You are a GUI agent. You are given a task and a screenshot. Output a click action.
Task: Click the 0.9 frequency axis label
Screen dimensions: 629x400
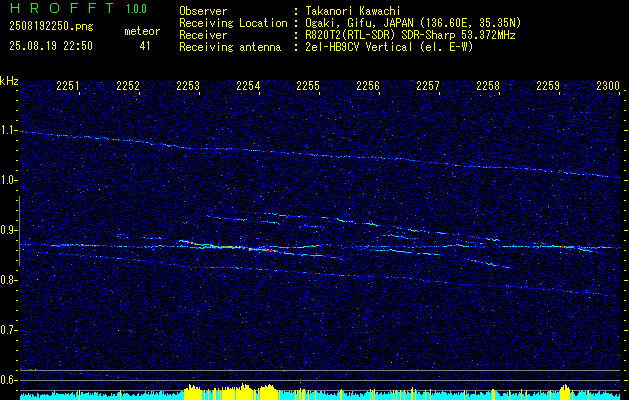tap(8, 230)
